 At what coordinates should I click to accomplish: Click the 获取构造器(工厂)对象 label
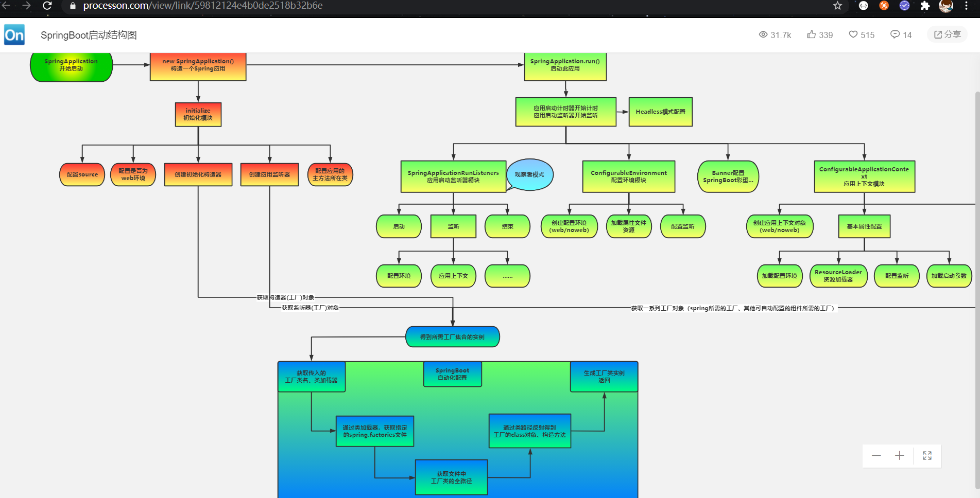(285, 297)
